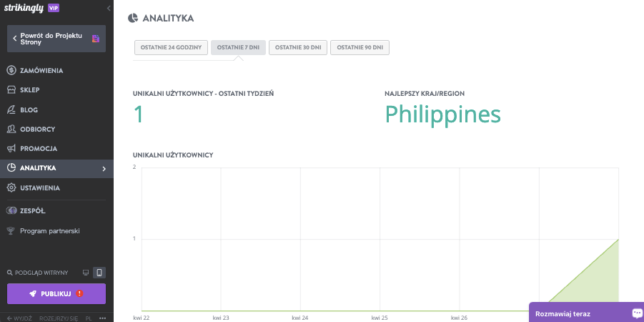Screen dimensions: 644x322
Task: Open the Zamówienia dollar icon
Action: [x=11, y=70]
